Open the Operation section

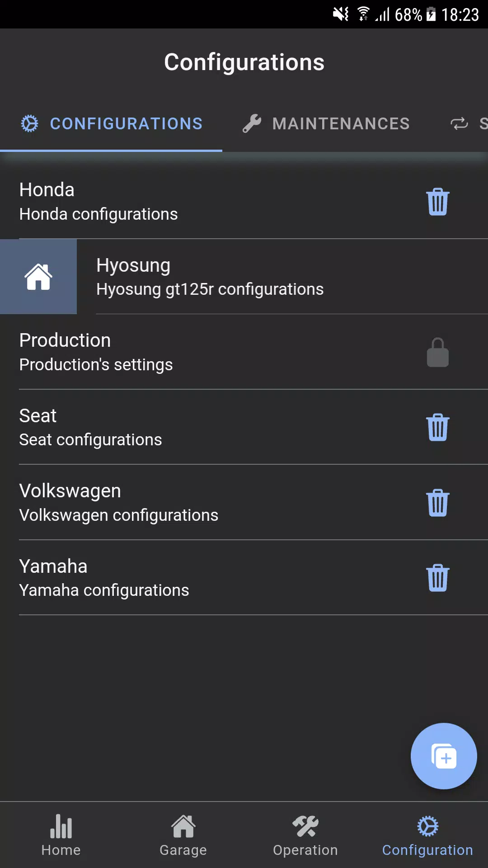(x=305, y=835)
